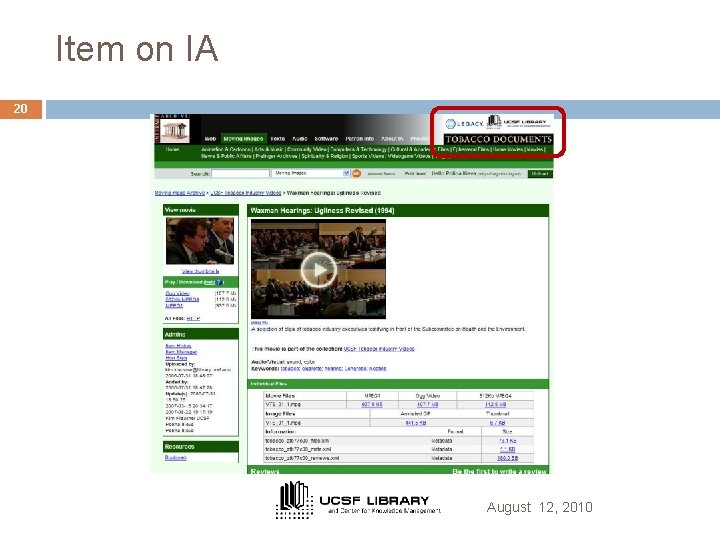This screenshot has width=720, height=540.
Task: Click the Internet Archive temple logo
Action: coord(174,131)
